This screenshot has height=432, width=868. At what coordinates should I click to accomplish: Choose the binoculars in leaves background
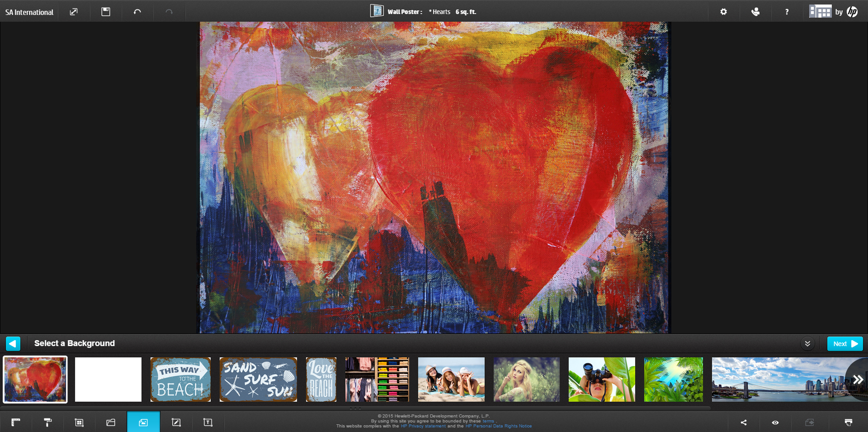tap(602, 379)
